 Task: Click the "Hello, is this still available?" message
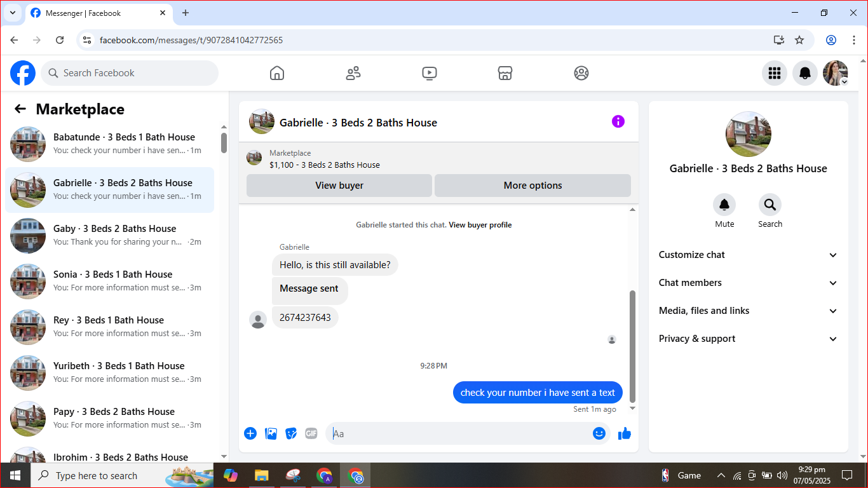[335, 265]
